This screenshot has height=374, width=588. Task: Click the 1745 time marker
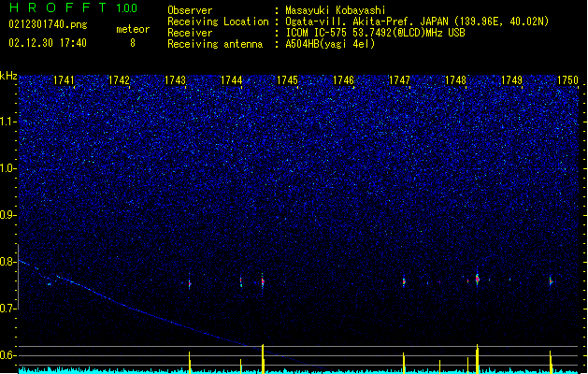pos(287,80)
